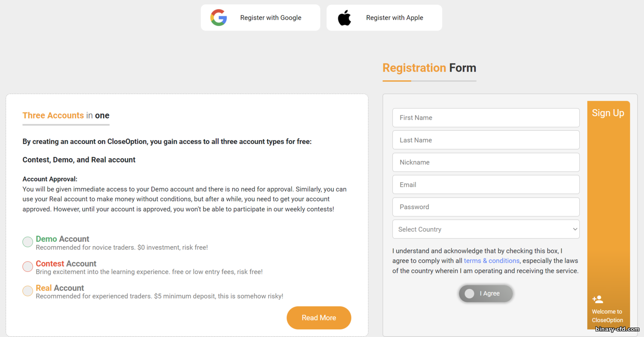
Task: Click into the Email field
Action: point(486,185)
